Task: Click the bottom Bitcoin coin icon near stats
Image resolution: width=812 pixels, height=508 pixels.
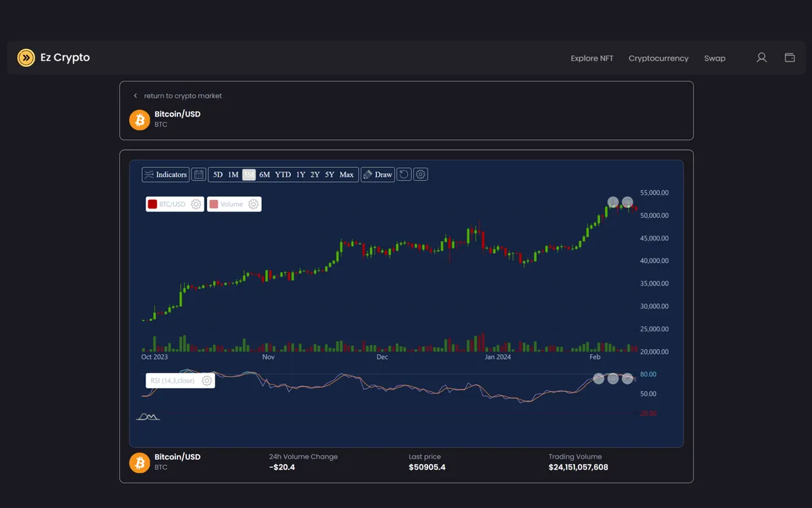Action: click(139, 463)
